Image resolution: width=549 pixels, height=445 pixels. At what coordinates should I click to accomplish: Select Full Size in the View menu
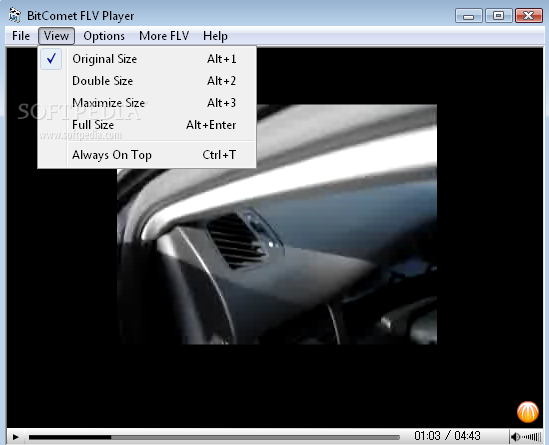(x=147, y=125)
